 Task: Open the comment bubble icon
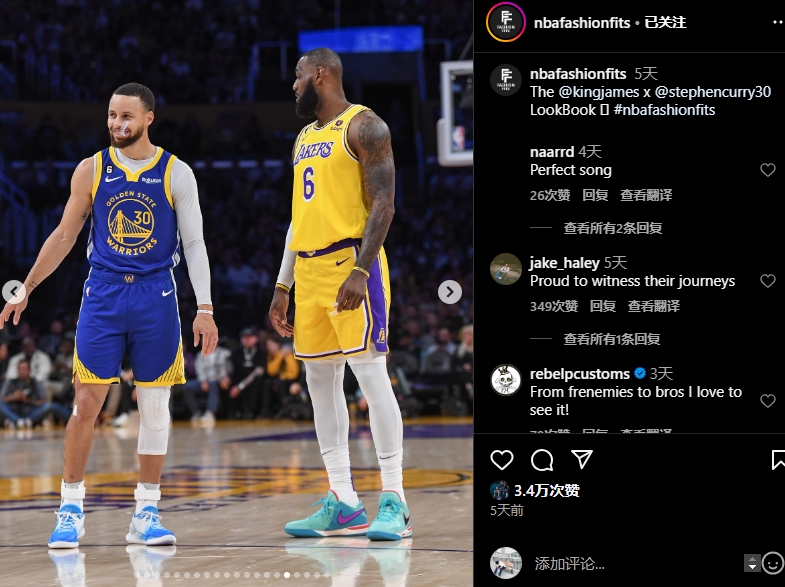pos(542,459)
